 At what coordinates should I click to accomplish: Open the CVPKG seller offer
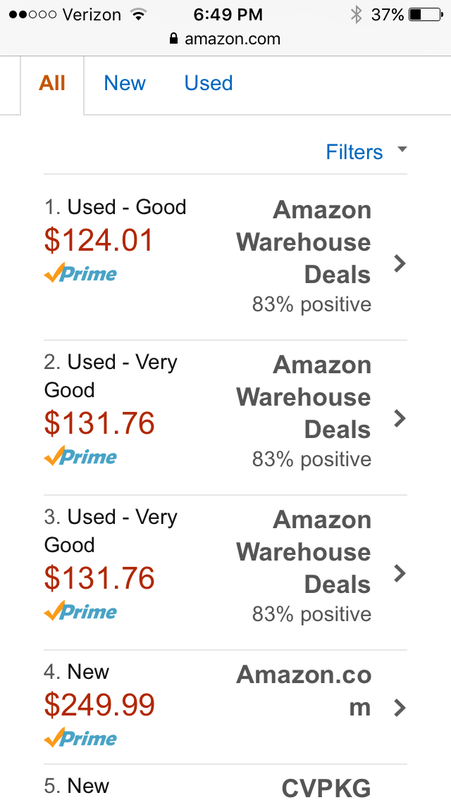(326, 787)
